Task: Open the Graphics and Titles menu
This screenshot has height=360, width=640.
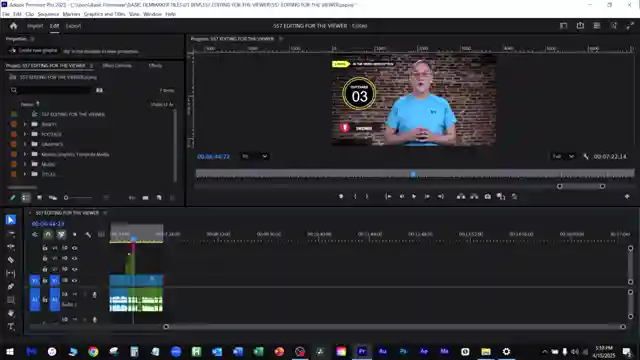Action: (x=104, y=14)
